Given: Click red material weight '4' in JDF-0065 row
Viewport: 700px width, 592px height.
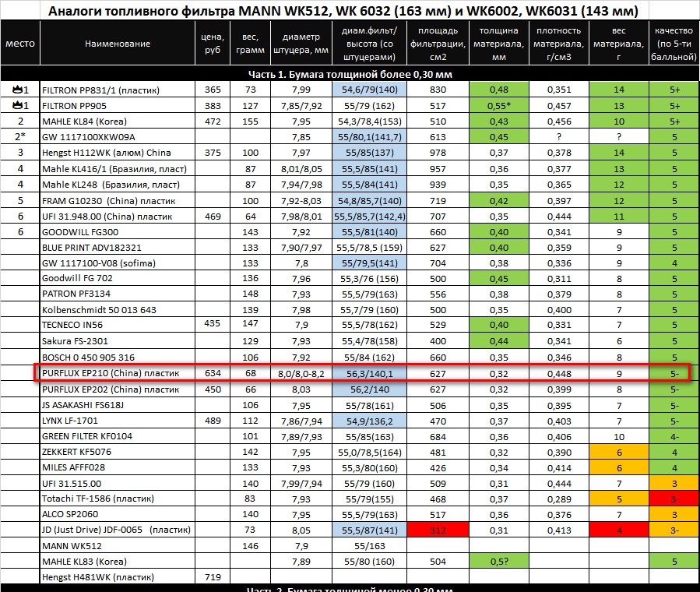Looking at the screenshot, I should click(619, 530).
